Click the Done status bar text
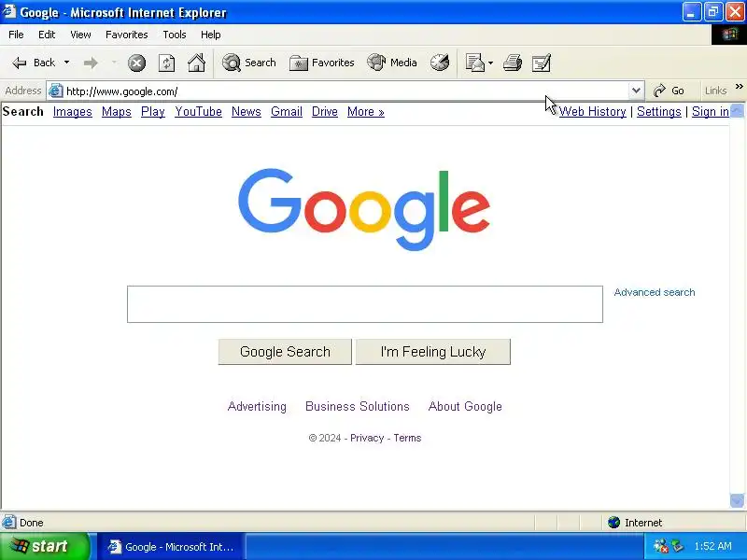Image resolution: width=747 pixels, height=560 pixels. tap(32, 523)
